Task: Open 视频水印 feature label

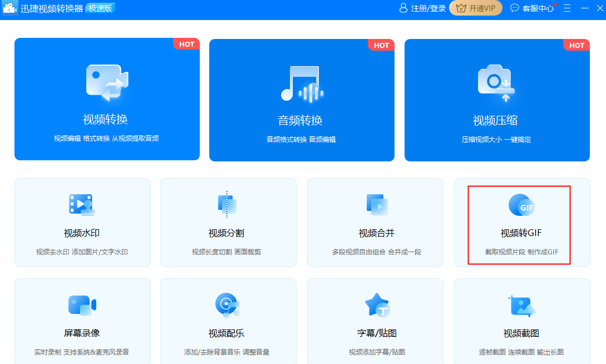Action: coord(82,233)
